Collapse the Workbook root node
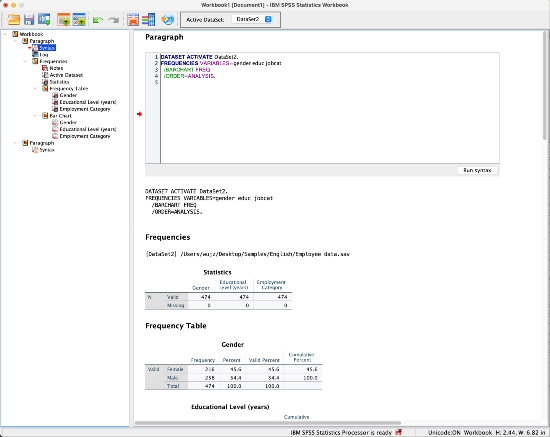Viewport: 550px width, 437px height. 6,34
